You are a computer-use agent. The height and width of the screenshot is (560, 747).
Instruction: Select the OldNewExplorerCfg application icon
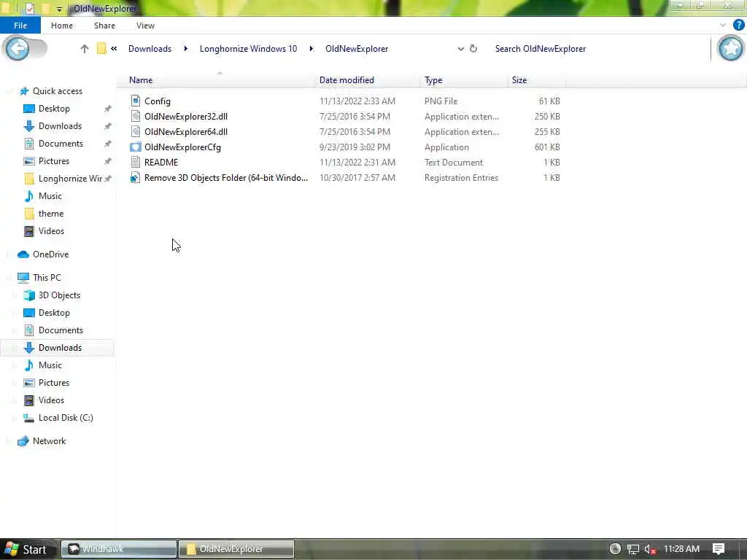coord(135,147)
